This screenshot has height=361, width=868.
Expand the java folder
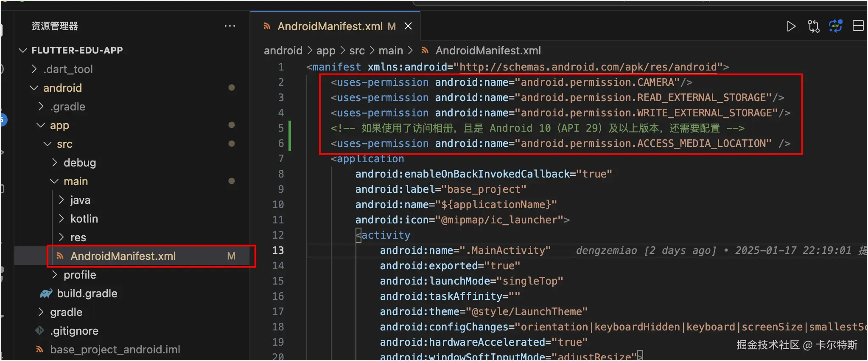62,200
